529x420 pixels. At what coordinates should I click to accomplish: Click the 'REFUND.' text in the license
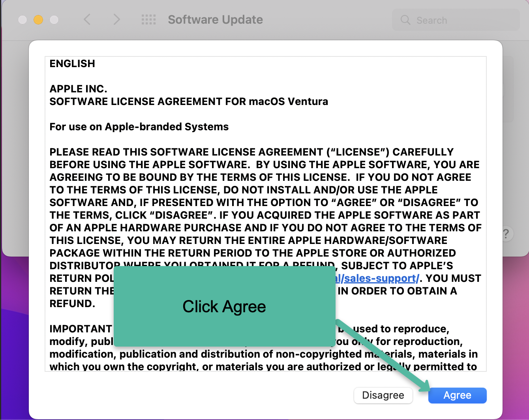tap(73, 304)
